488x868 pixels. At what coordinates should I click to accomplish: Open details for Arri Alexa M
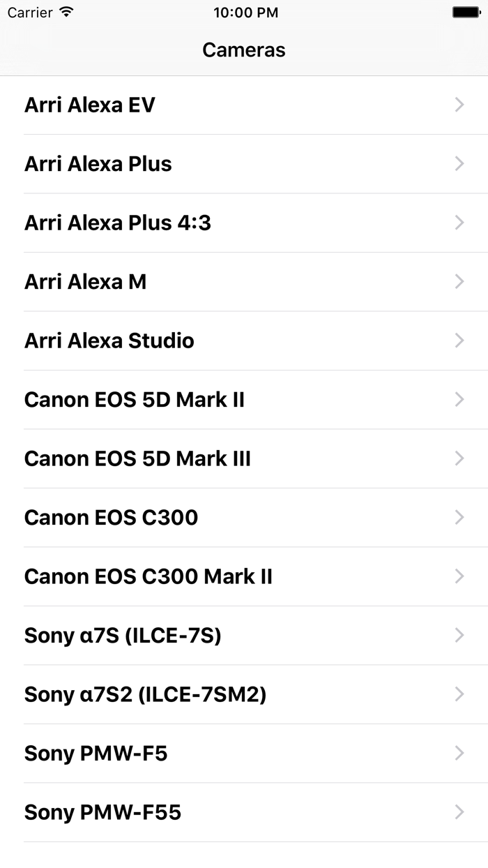coord(84,282)
